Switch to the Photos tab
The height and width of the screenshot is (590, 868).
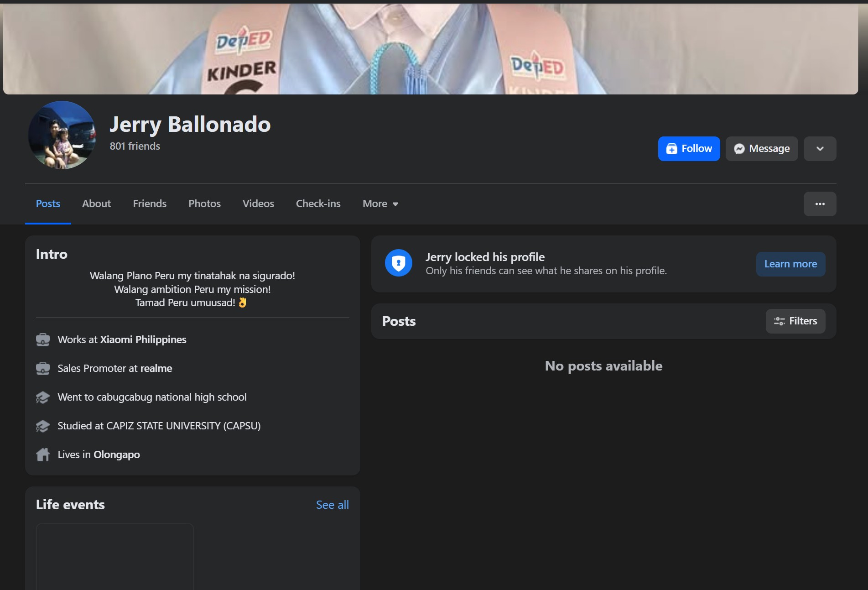[204, 204]
